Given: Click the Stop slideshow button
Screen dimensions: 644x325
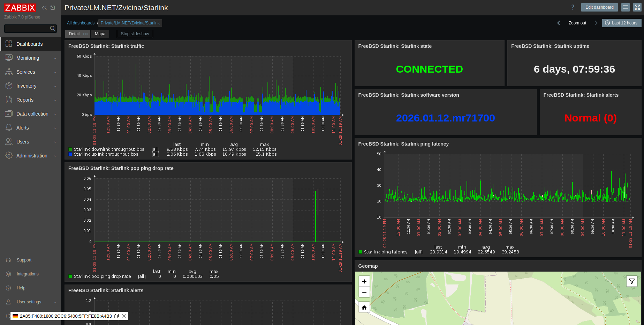Looking at the screenshot, I should 135,34.
